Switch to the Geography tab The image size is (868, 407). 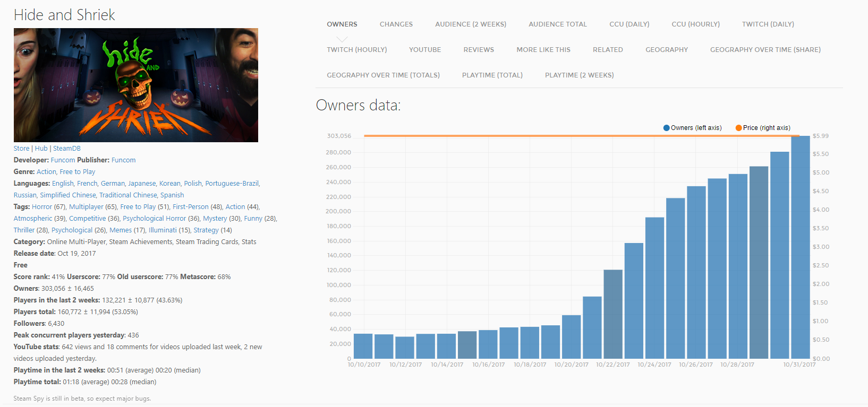click(666, 50)
